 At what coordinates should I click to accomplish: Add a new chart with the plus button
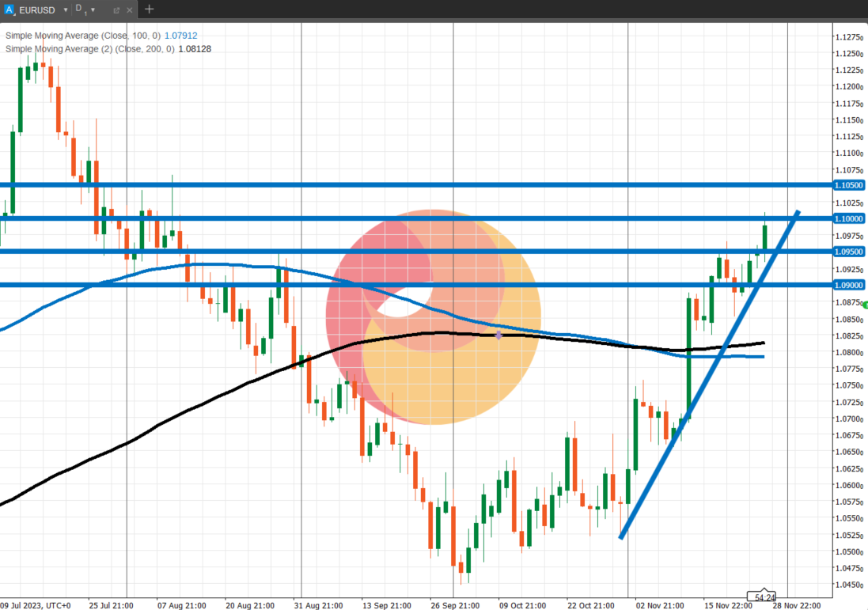[149, 9]
